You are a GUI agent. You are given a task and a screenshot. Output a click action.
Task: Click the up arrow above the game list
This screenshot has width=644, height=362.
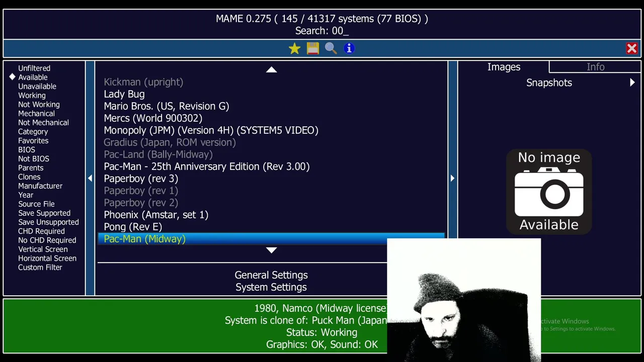tap(271, 70)
